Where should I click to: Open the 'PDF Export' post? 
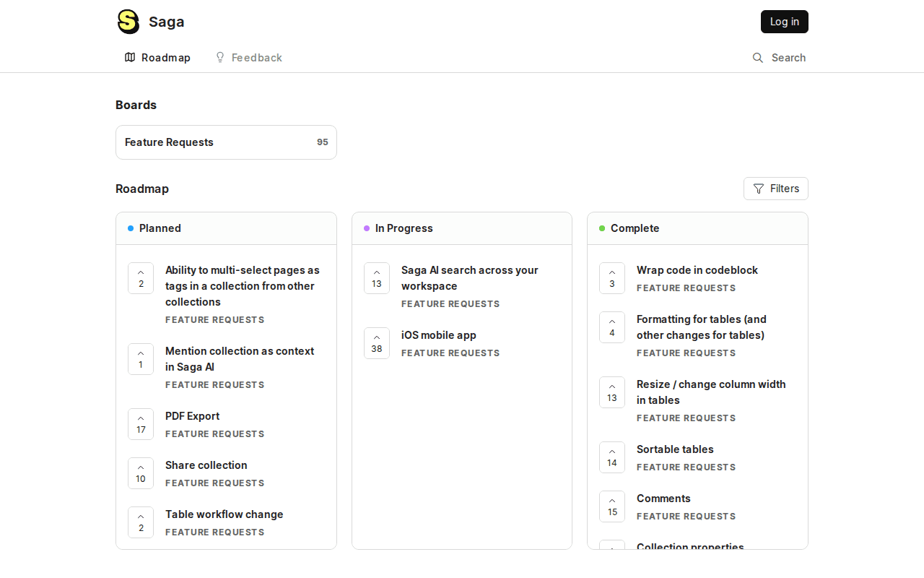192,416
